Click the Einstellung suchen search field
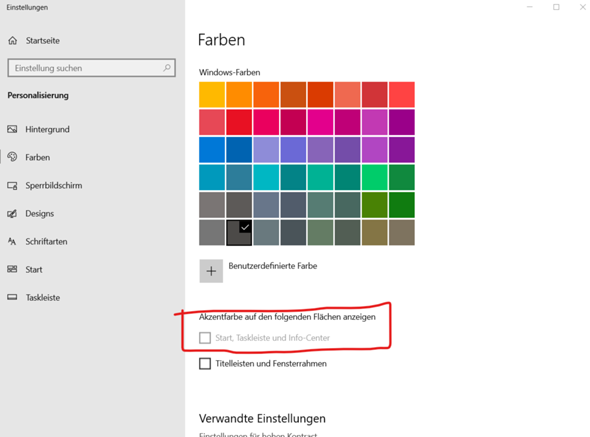 [91, 68]
